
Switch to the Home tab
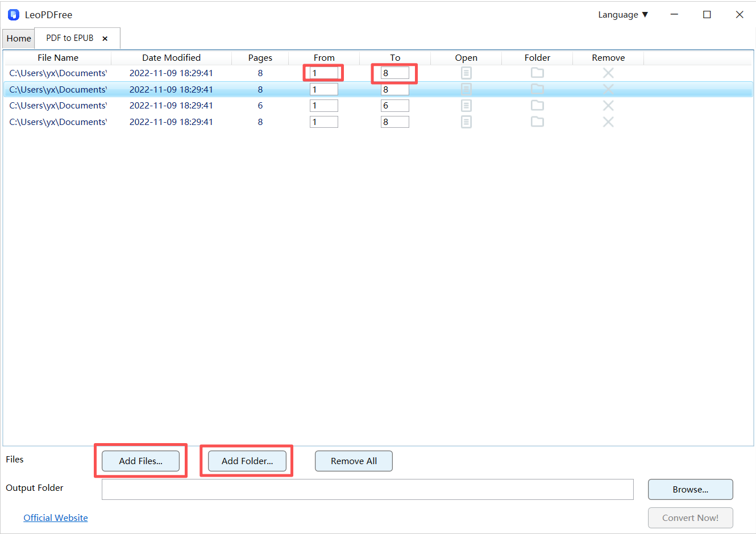click(19, 39)
